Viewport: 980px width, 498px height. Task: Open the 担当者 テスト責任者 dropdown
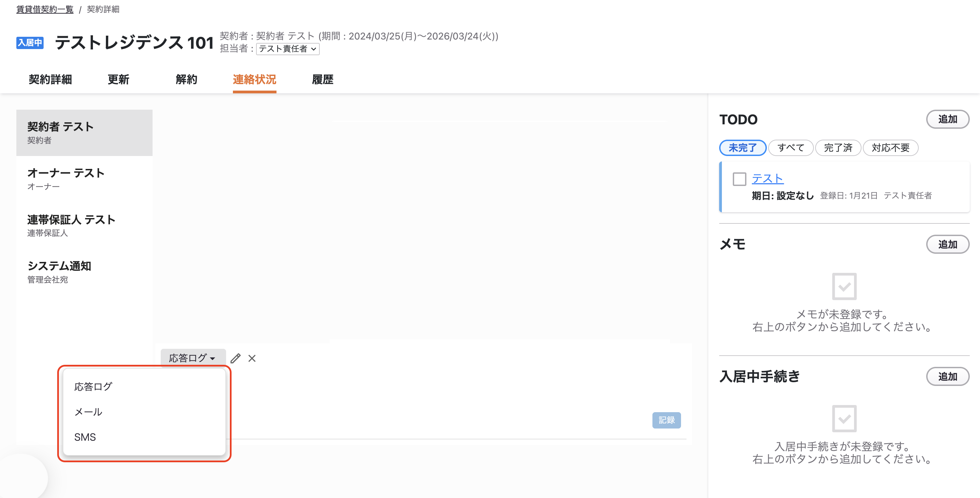tap(288, 49)
